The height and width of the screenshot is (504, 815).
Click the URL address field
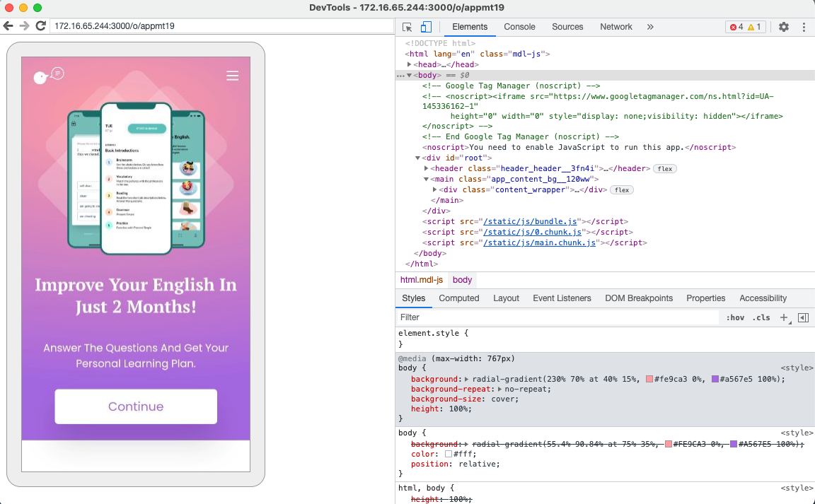[x=222, y=26]
